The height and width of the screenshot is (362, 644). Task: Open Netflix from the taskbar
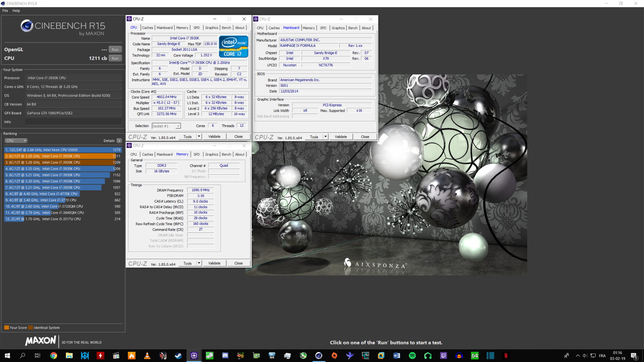(506, 356)
